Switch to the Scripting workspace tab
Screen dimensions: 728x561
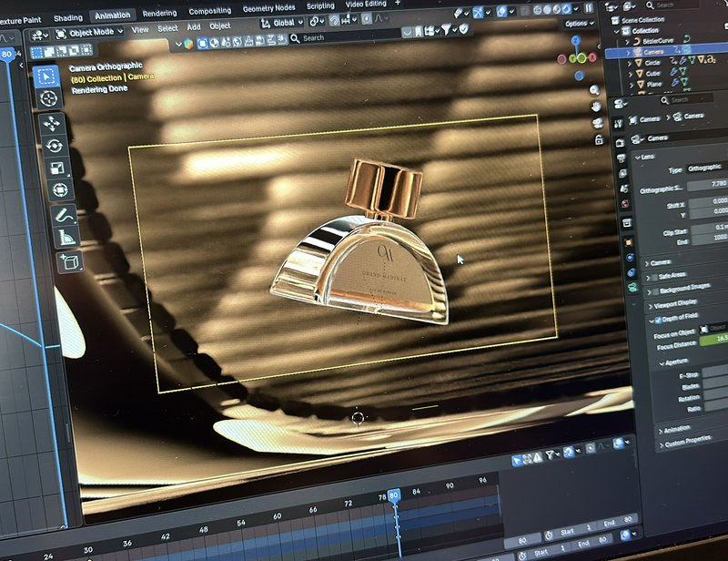[320, 5]
